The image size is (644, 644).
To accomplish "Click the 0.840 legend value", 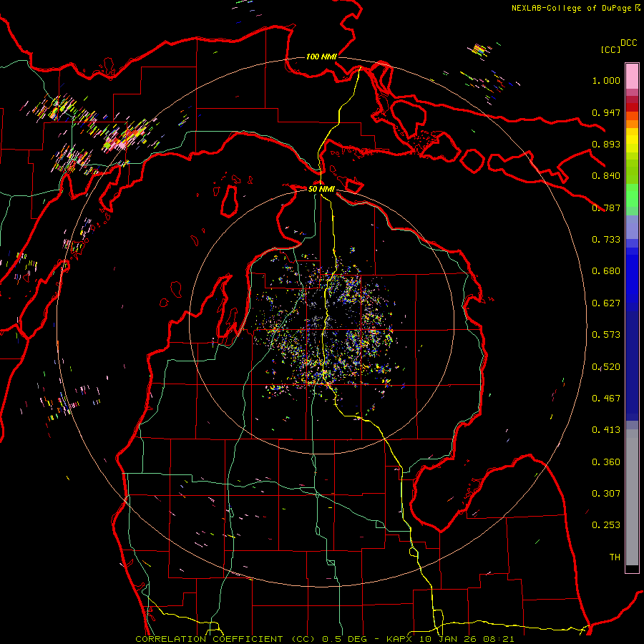I will [606, 176].
